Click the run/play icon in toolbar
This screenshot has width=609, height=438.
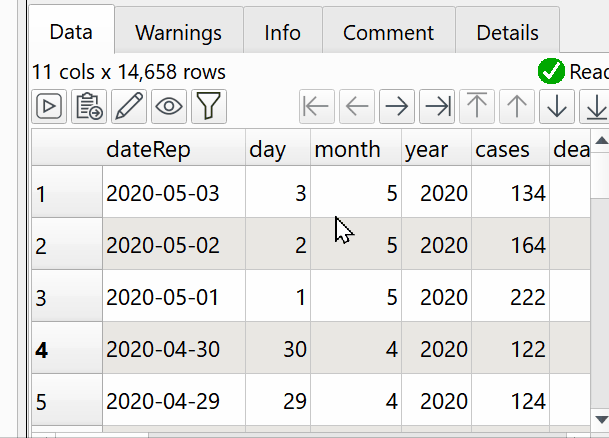point(49,106)
